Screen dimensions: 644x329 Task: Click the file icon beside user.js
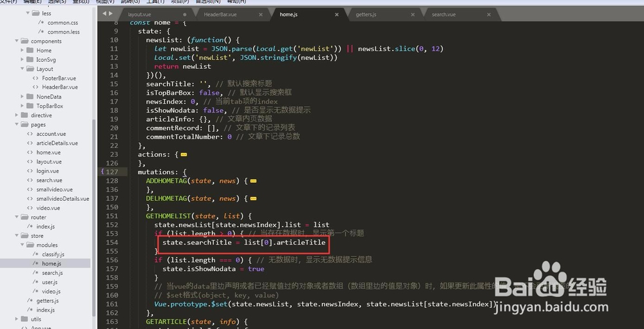[x=35, y=282]
